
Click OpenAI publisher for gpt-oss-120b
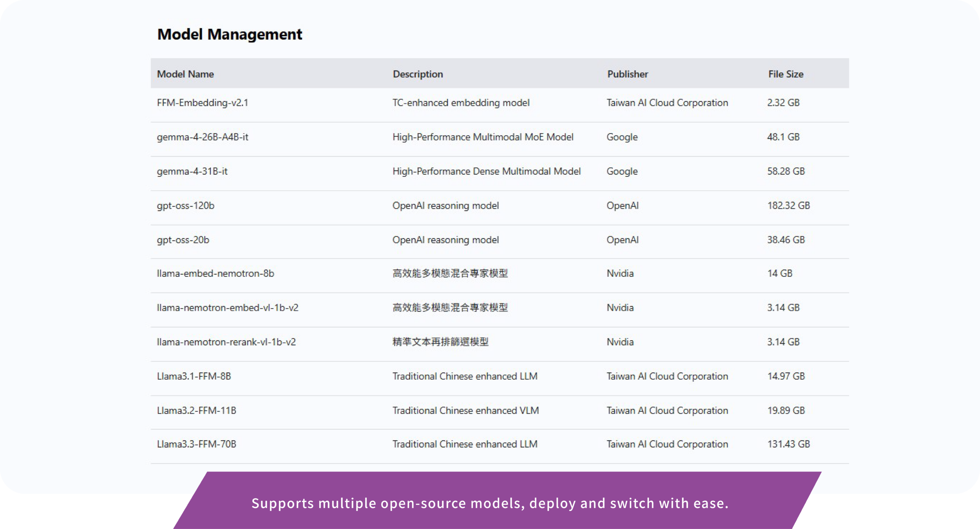coord(622,206)
